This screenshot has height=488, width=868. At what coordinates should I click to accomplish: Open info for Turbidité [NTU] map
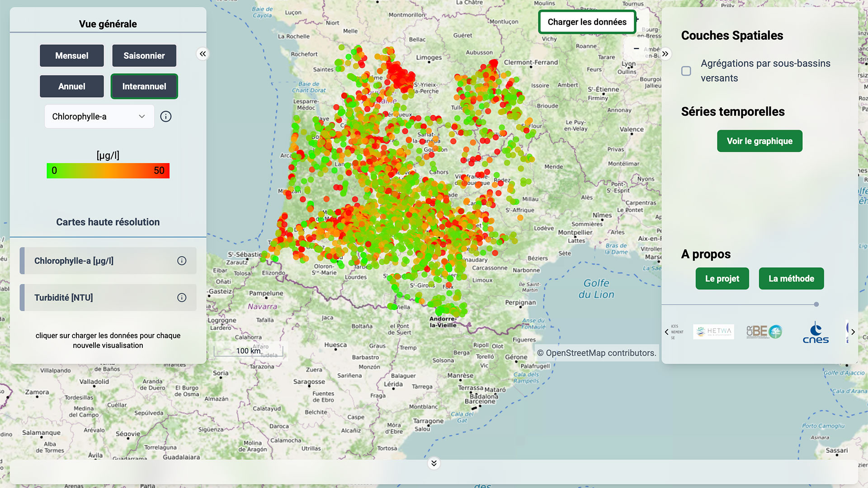pyautogui.click(x=182, y=297)
